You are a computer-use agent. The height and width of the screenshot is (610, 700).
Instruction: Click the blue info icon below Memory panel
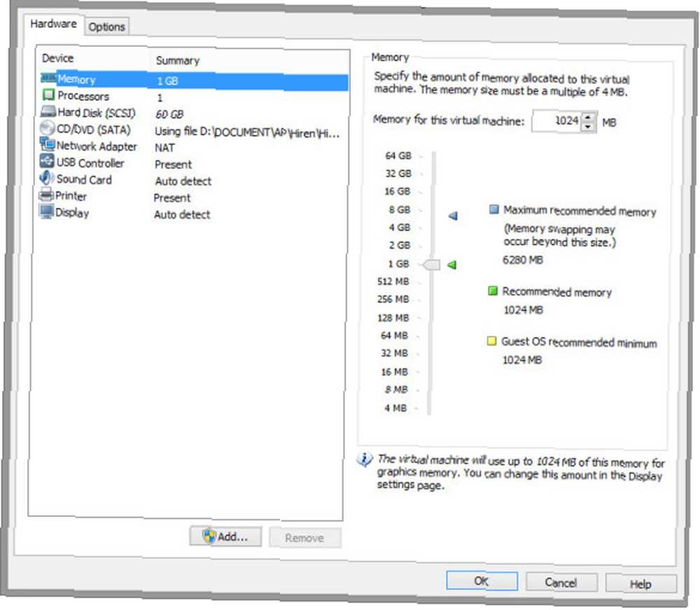(x=365, y=459)
